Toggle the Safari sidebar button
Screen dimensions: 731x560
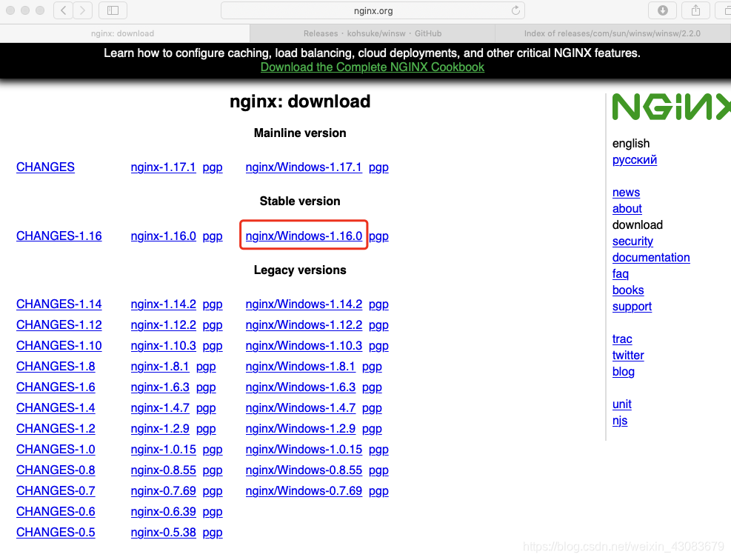click(x=113, y=10)
